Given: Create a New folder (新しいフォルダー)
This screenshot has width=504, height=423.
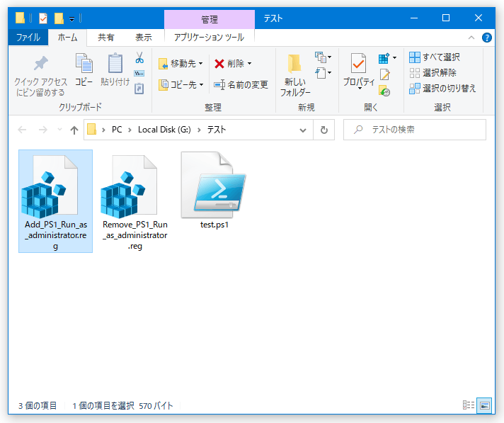Looking at the screenshot, I should click(294, 76).
